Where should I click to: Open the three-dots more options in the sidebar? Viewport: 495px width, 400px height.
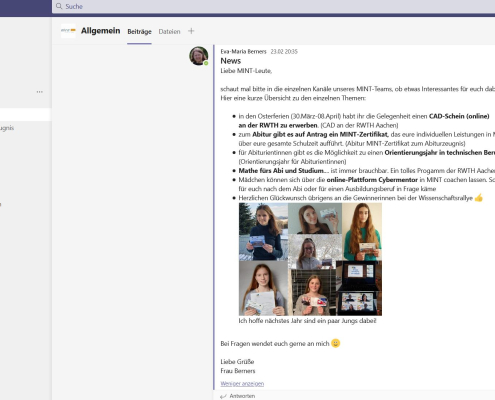click(40, 92)
